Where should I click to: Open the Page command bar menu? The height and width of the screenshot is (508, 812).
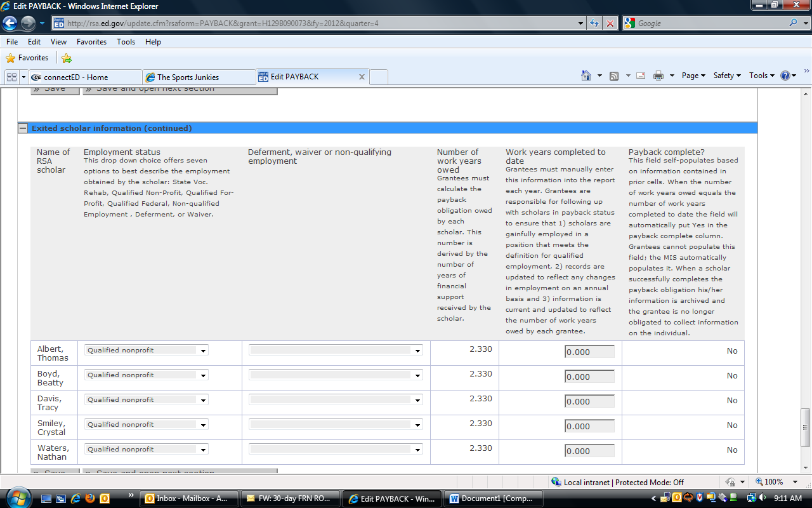tap(693, 76)
